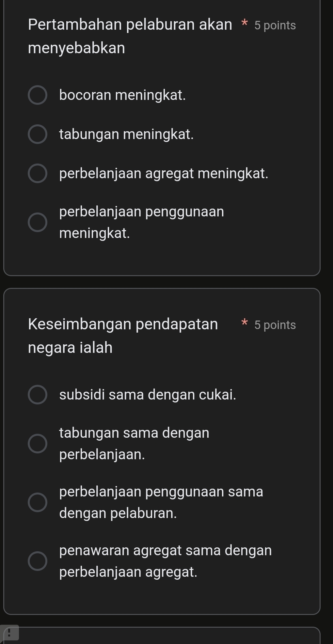This screenshot has width=333, height=644.
Task: Select the radio button for 'bocoran meningkat.'
Action: pos(38,95)
